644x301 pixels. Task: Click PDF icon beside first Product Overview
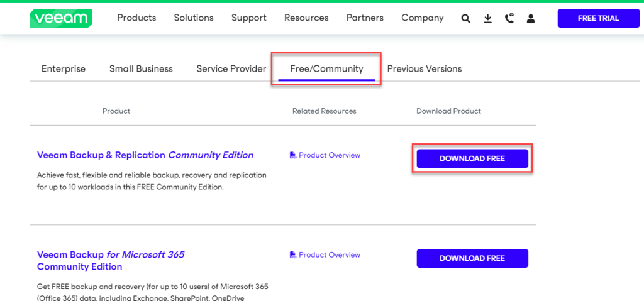click(292, 155)
